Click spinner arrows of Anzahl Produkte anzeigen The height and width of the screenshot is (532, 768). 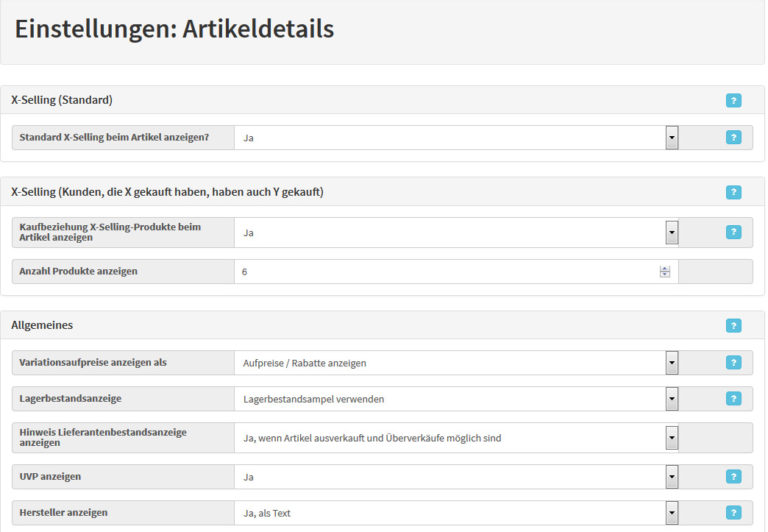pyautogui.click(x=664, y=271)
